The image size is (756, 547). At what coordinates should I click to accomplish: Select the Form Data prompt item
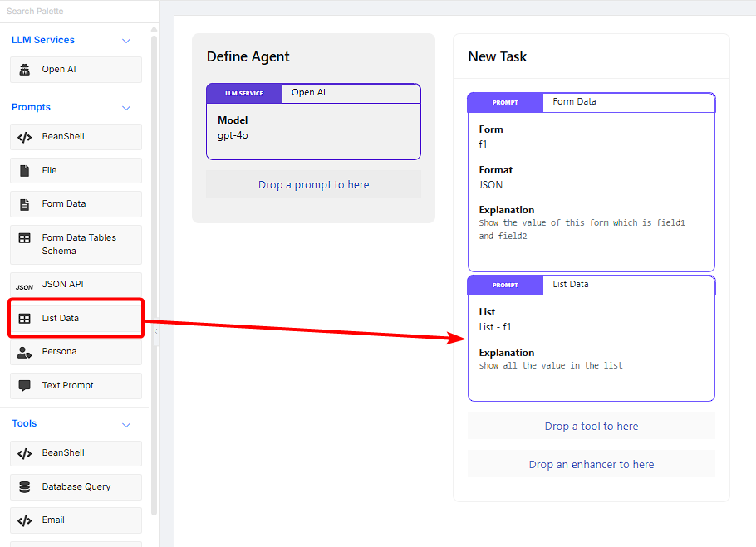76,204
